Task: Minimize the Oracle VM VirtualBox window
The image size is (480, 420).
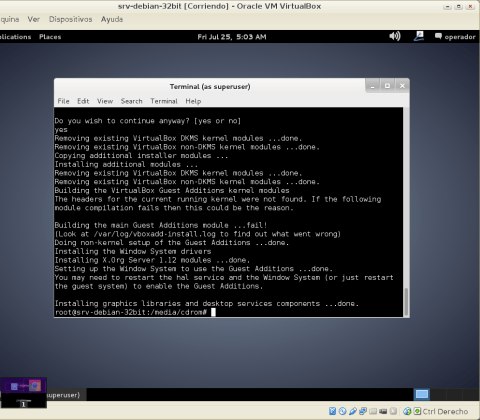Action: 448,7
